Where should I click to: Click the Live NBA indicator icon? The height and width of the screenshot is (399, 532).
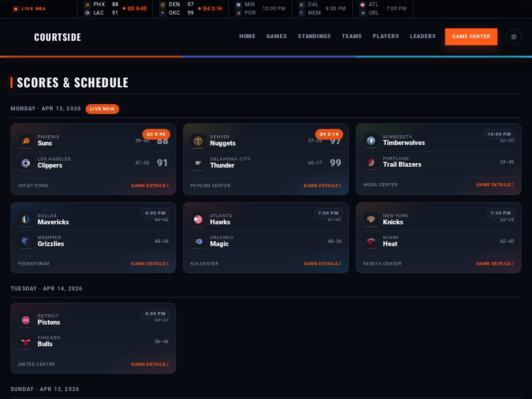pos(16,9)
